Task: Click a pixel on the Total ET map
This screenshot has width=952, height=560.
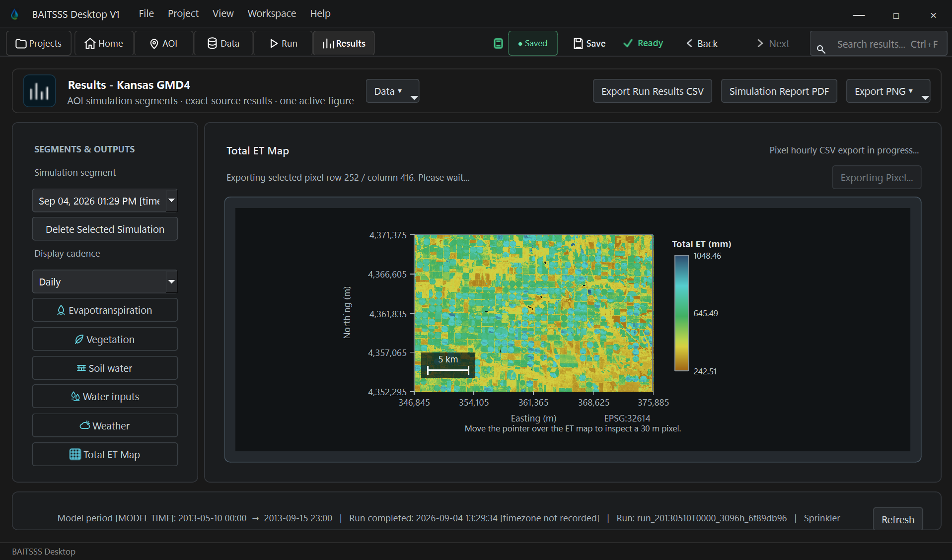Action: [x=533, y=313]
